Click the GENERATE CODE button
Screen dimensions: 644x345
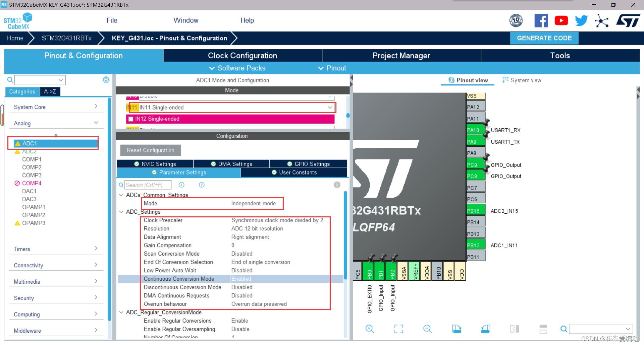click(544, 38)
